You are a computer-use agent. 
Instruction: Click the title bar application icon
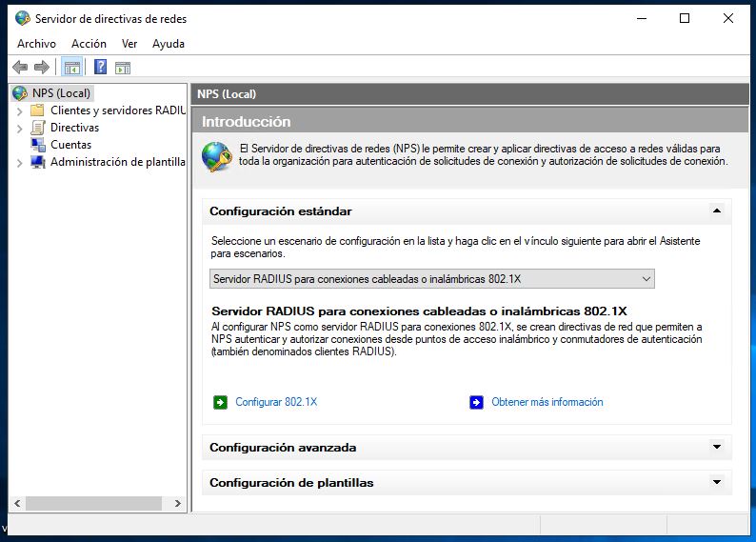coord(22,18)
